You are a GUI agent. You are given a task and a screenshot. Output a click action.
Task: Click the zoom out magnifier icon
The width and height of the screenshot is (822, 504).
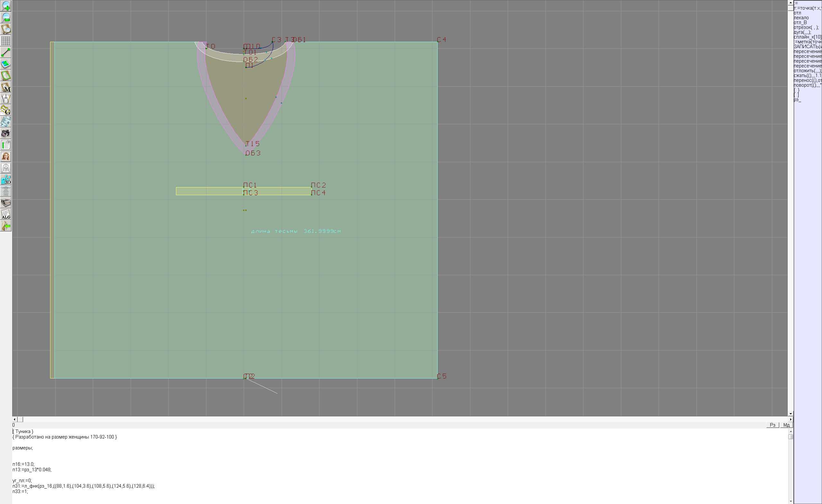coord(6,17)
